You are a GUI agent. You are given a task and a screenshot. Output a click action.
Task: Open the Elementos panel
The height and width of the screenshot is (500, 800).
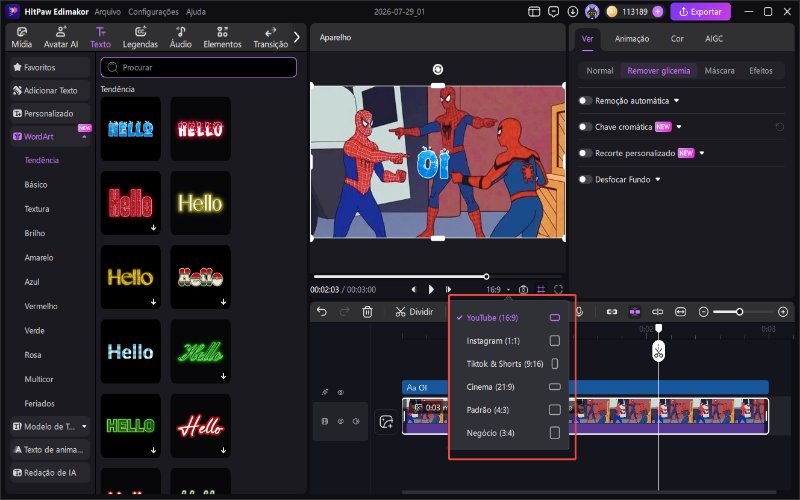[222, 38]
